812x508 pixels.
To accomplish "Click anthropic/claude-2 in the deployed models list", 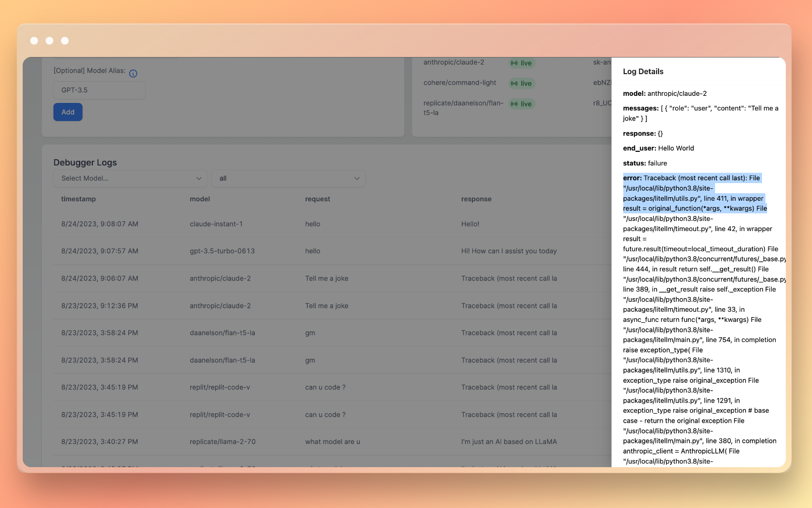I will 454,63.
